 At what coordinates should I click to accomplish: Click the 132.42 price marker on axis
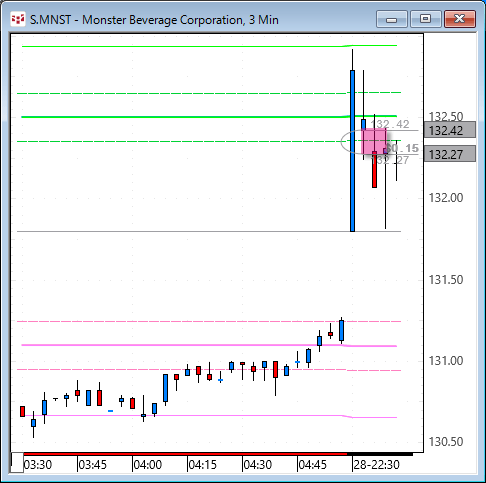click(x=450, y=130)
